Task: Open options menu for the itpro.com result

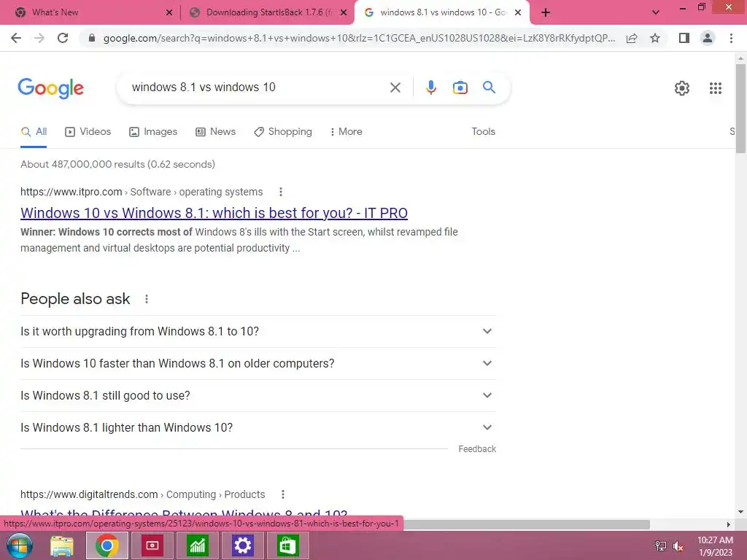Action: click(281, 192)
